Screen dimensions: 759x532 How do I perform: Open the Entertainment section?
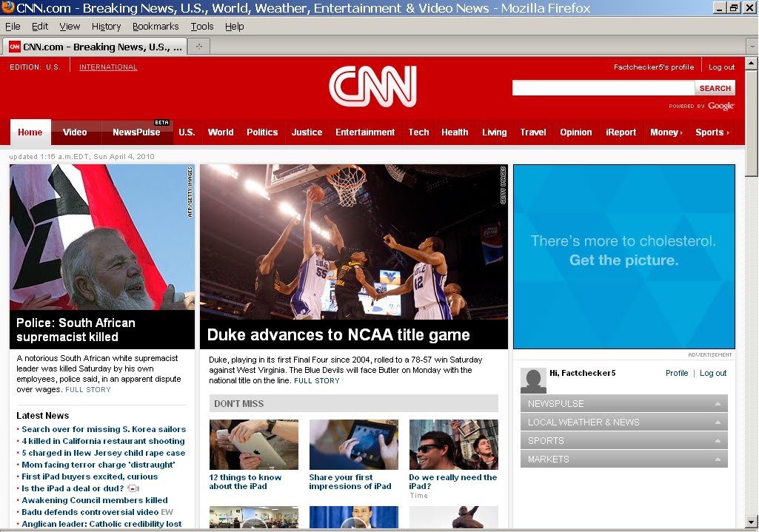pyautogui.click(x=365, y=132)
